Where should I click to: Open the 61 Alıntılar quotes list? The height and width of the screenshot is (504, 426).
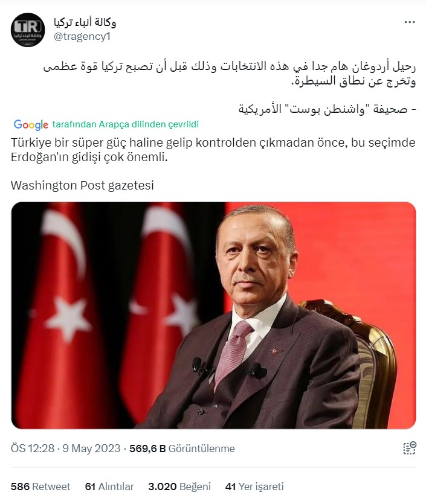pyautogui.click(x=109, y=486)
